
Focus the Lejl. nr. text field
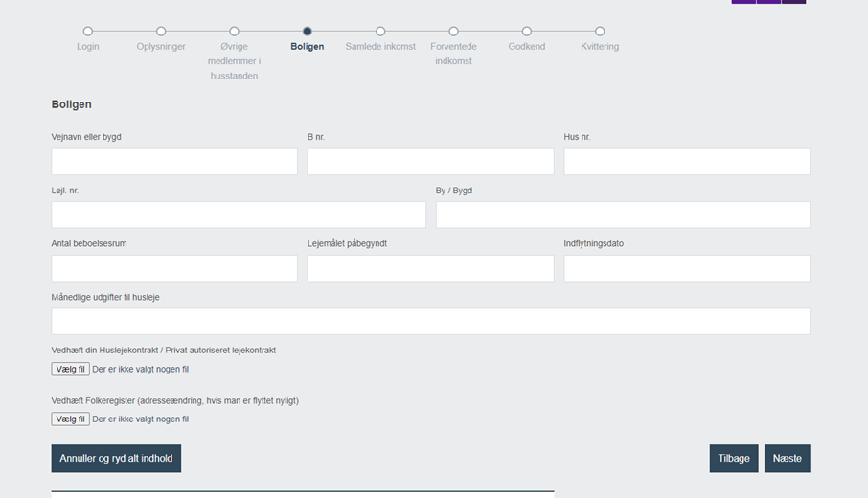239,215
